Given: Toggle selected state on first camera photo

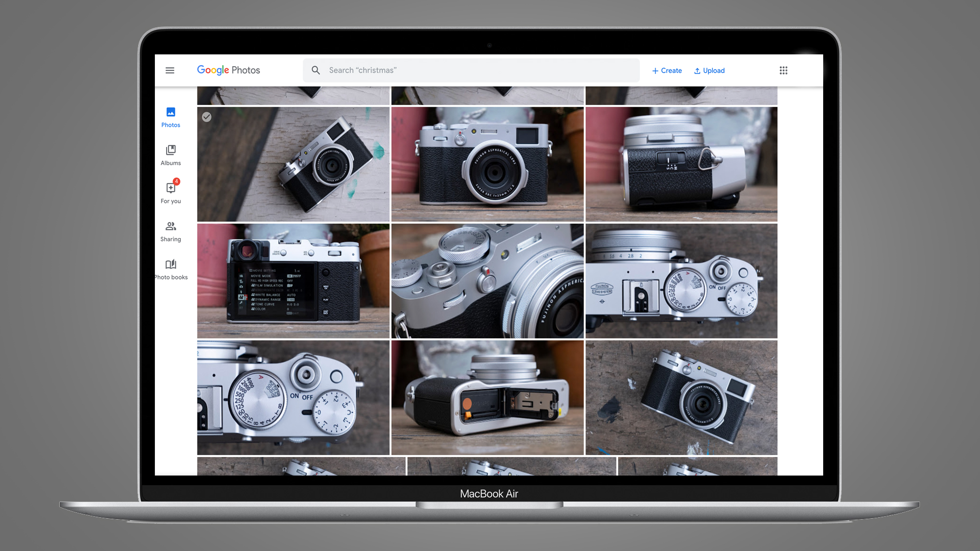Looking at the screenshot, I should [207, 117].
